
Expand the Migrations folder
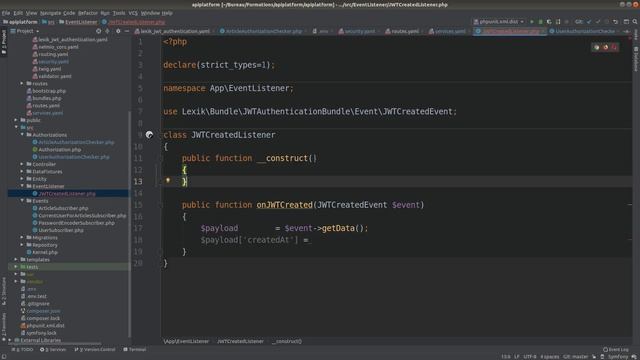22,238
